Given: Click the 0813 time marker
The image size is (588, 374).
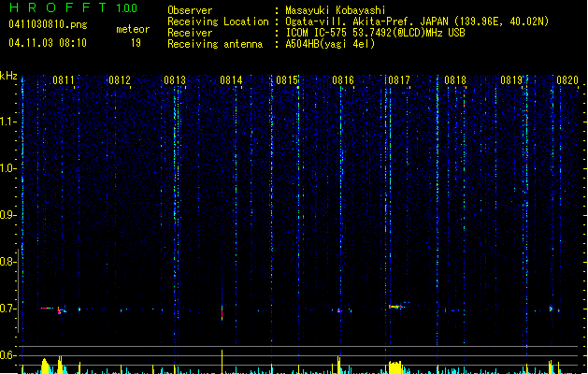Looking at the screenshot, I should pyautogui.click(x=175, y=80).
